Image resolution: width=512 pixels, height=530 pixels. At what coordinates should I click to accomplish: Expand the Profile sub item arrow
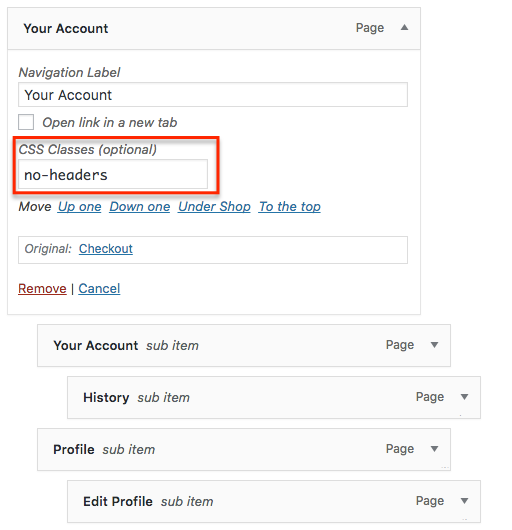(x=434, y=449)
